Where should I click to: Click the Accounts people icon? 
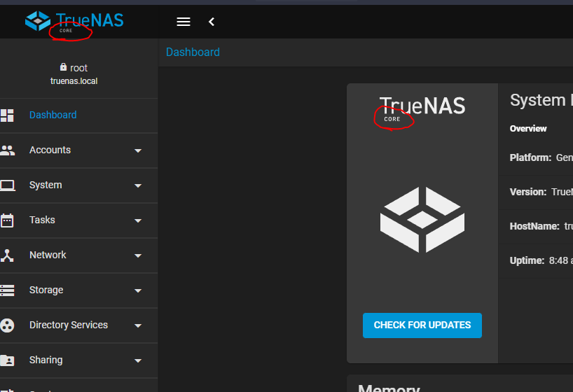point(7,150)
